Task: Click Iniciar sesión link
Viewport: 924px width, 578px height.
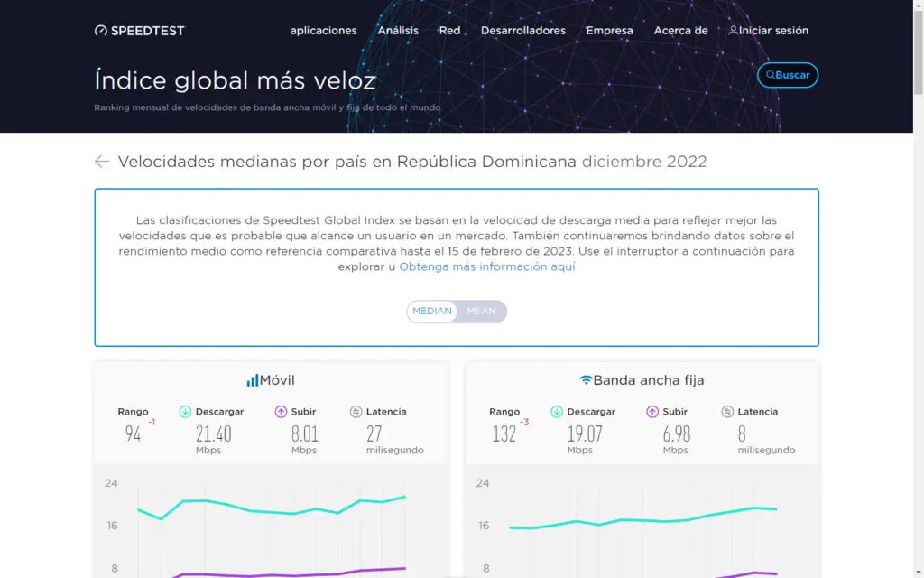Action: click(773, 31)
